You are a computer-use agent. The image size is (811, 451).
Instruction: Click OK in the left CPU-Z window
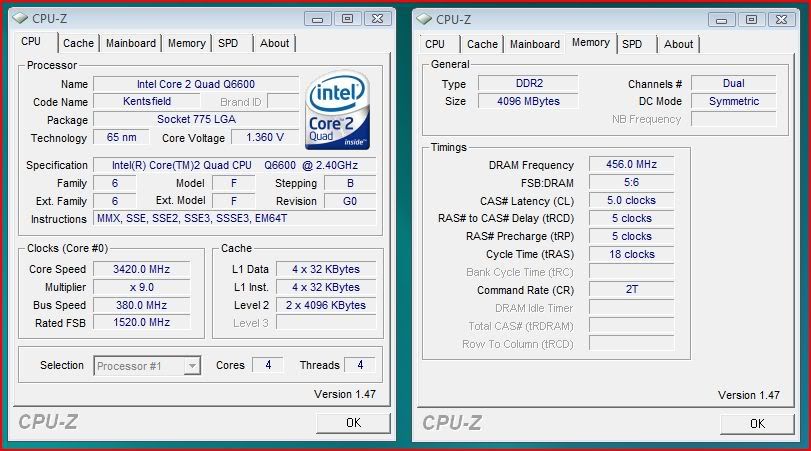coord(353,423)
